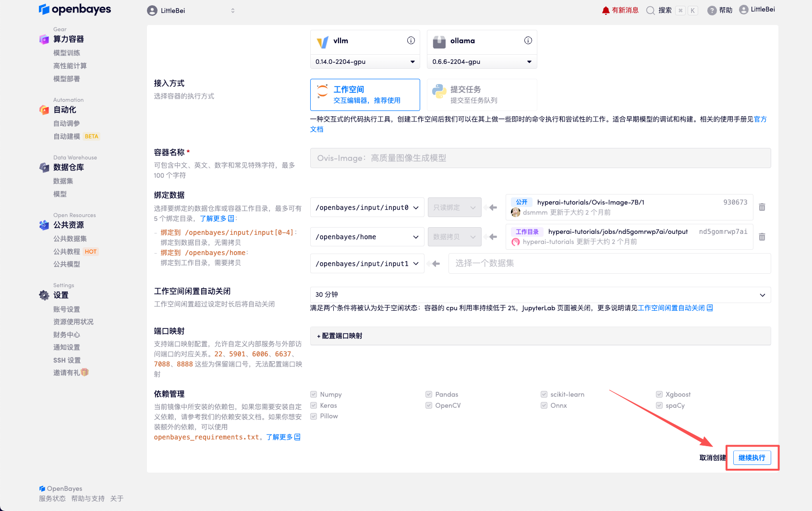The width and height of the screenshot is (812, 511).
Task: Click the hyperai-tutorials avatar icon
Action: click(x=516, y=242)
